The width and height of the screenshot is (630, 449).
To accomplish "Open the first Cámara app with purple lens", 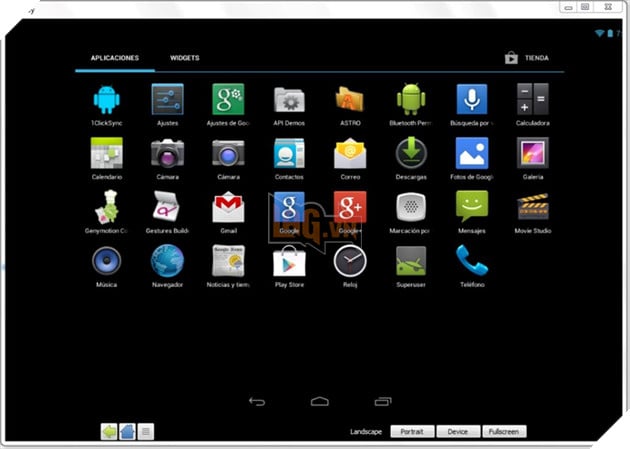I will (x=168, y=153).
